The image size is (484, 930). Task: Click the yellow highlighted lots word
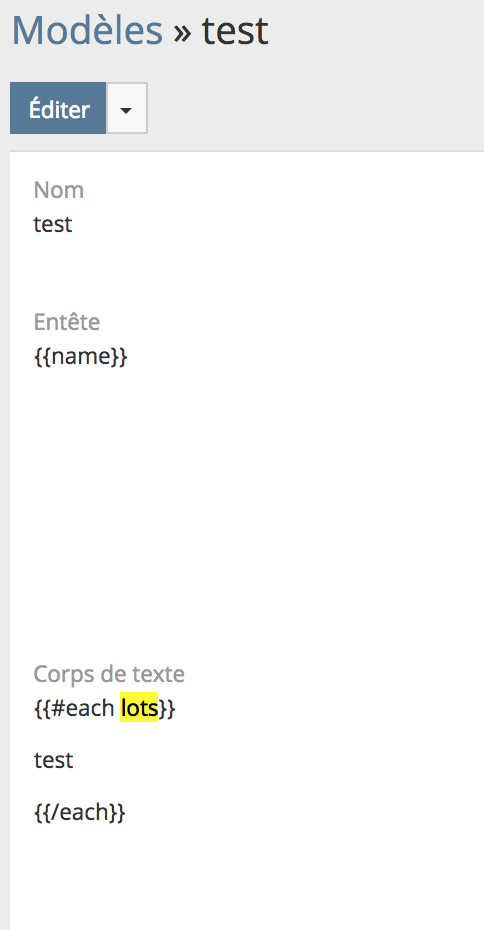[139, 708]
